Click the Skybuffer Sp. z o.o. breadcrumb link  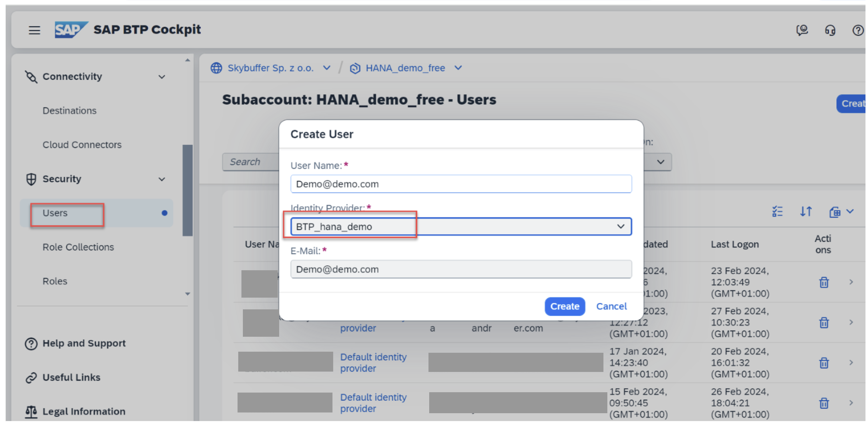271,68
